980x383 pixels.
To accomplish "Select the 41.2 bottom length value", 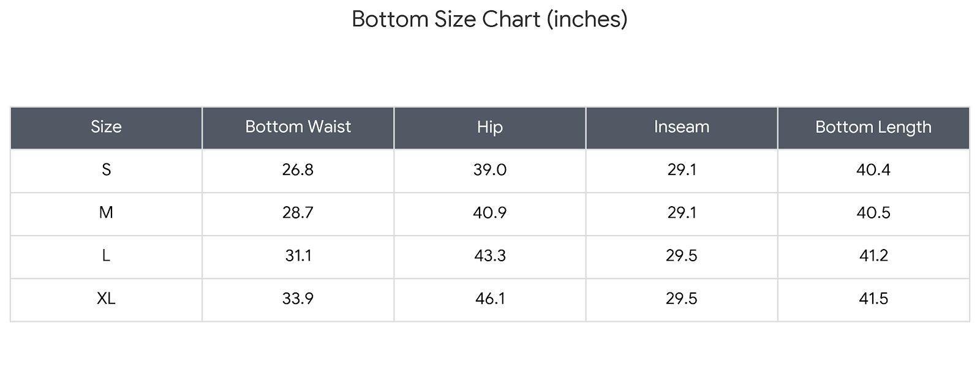I will (x=873, y=256).
